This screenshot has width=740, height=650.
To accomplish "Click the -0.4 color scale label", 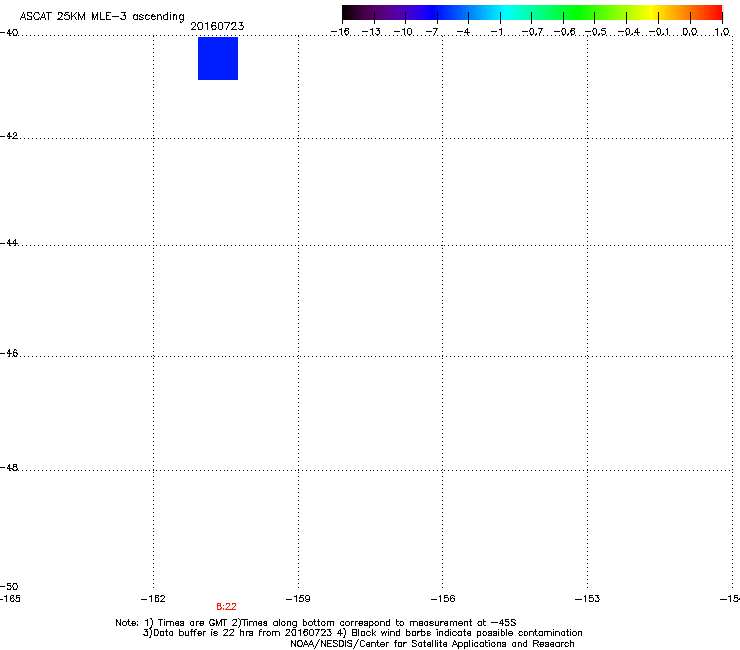I will click(x=629, y=32).
